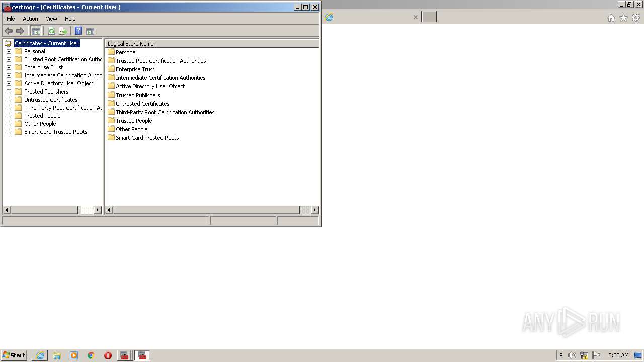Select Personal in the Logical Store list

click(x=126, y=52)
